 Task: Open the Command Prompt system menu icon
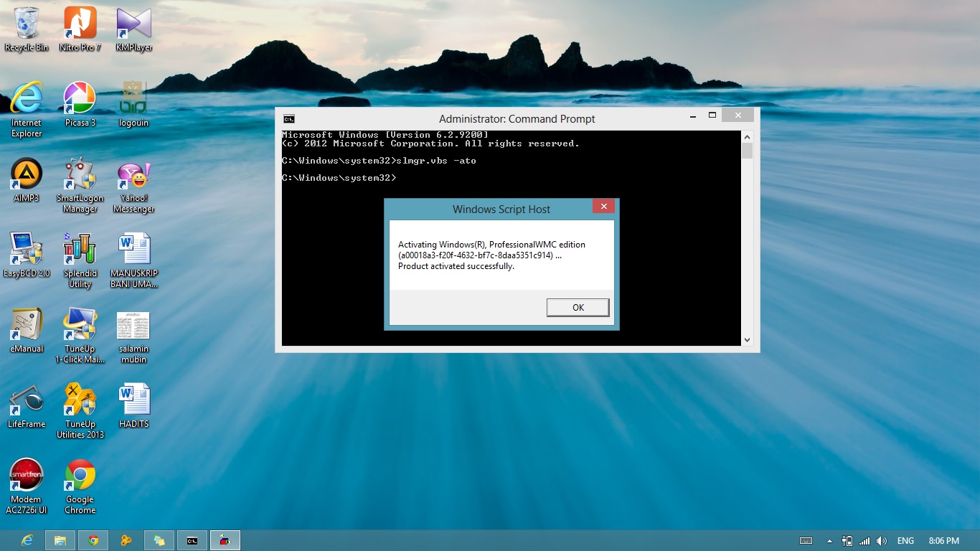288,119
